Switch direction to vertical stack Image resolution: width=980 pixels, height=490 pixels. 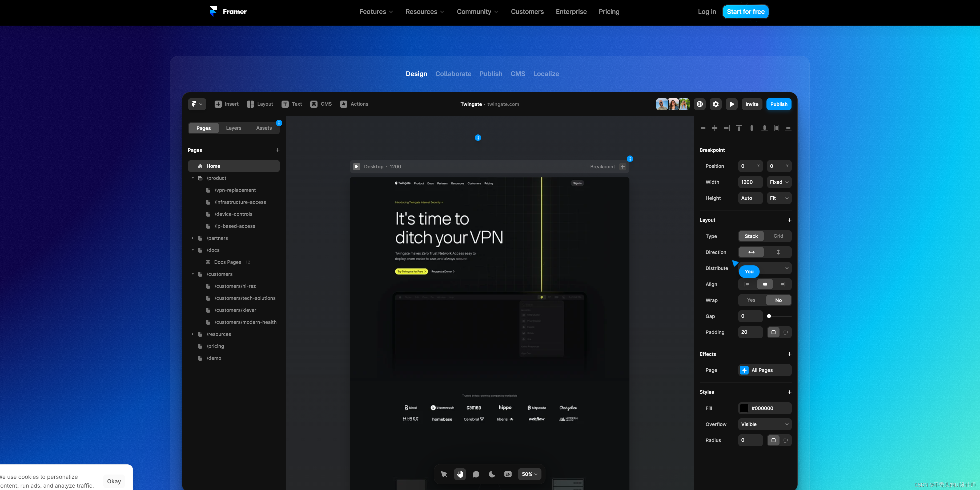778,252
